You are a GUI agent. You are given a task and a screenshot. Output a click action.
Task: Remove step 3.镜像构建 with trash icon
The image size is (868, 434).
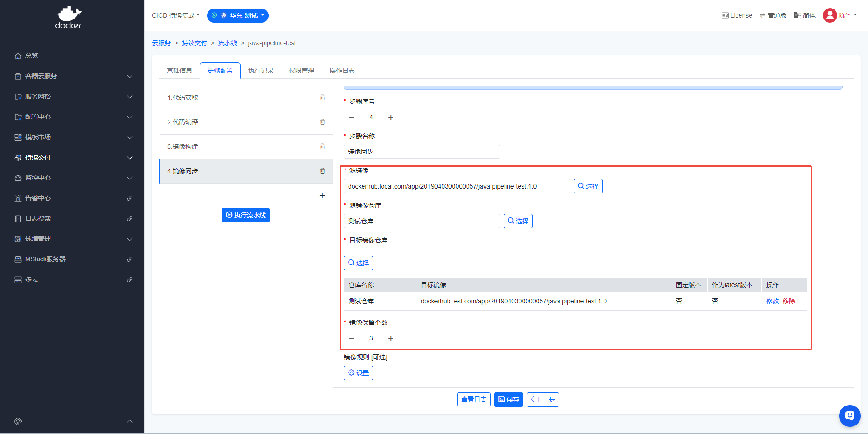pos(322,146)
